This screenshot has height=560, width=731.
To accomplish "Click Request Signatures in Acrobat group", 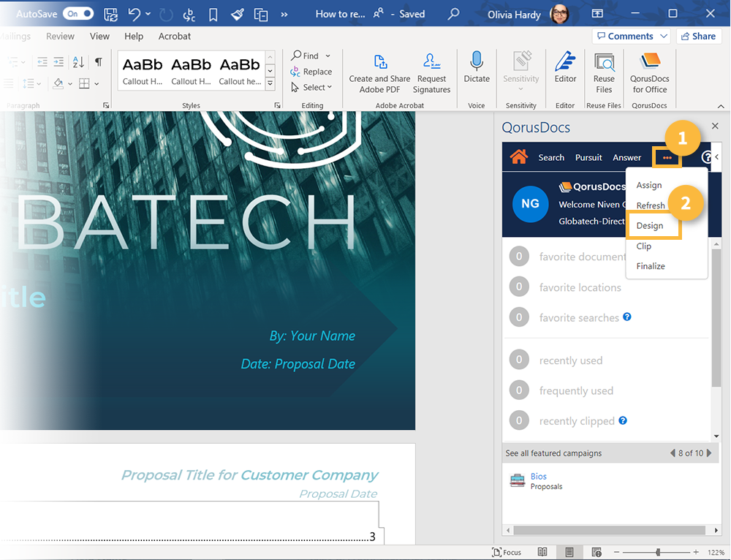I will 431,72.
